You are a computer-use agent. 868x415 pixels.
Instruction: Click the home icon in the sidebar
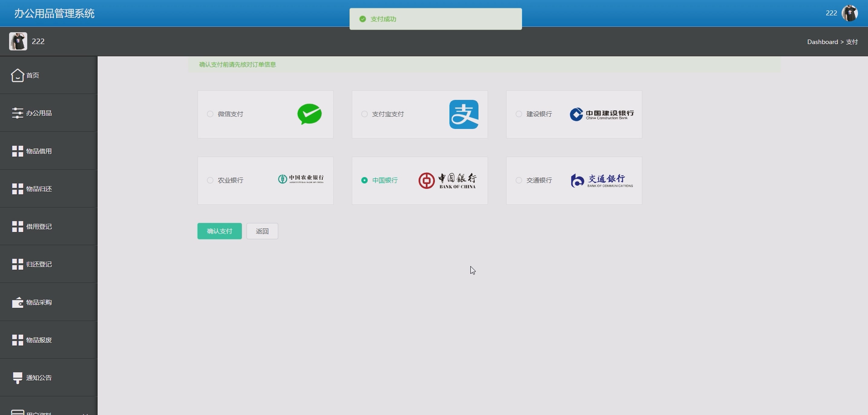[x=18, y=75]
